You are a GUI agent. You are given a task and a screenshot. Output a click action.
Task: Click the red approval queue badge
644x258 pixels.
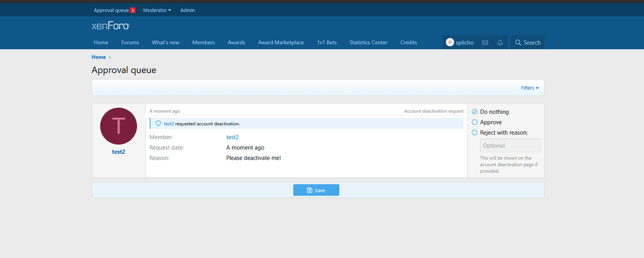[133, 10]
